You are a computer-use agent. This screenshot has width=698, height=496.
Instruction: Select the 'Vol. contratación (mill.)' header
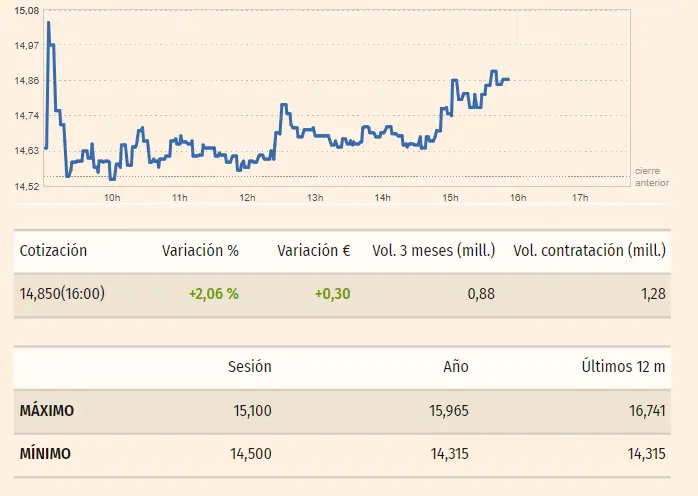[589, 251]
